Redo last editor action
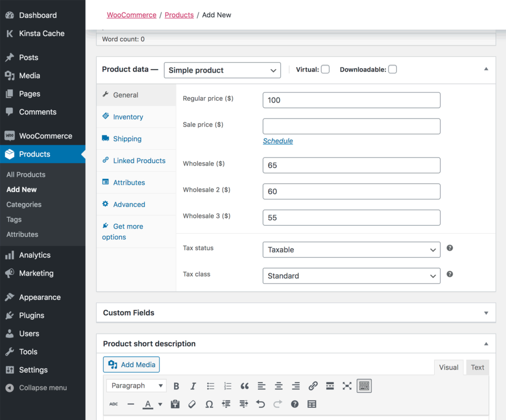This screenshot has width=506, height=420. tap(278, 404)
